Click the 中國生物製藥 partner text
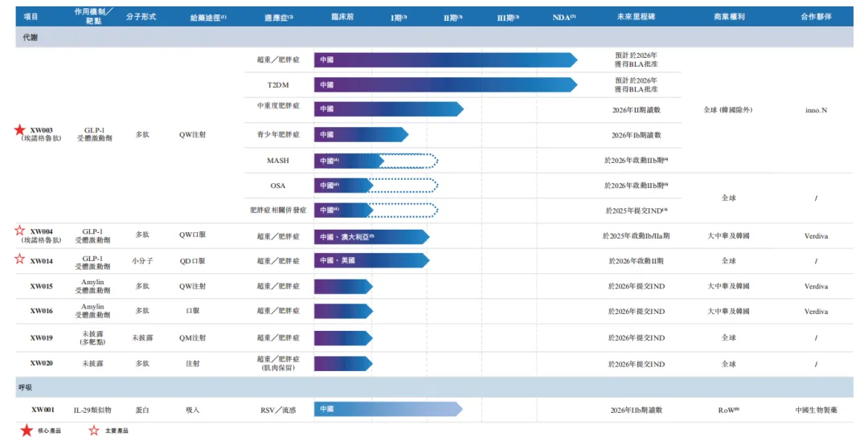The image size is (868, 441). point(815,410)
